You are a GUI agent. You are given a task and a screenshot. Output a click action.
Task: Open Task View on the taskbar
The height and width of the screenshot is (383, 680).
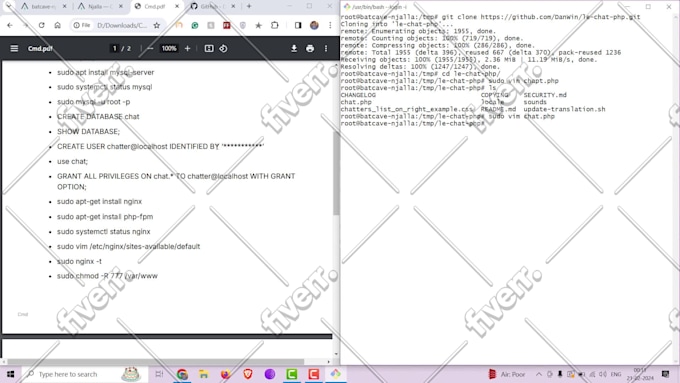(159, 374)
